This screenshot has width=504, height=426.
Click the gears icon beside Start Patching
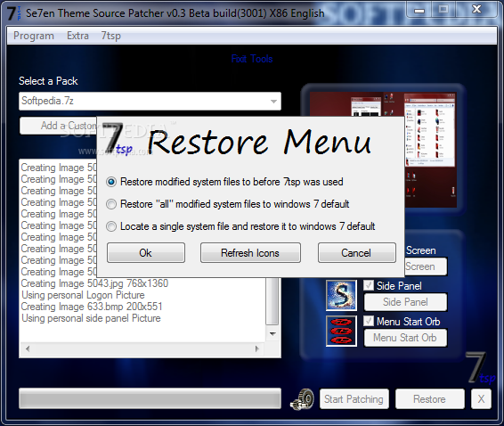point(303,399)
